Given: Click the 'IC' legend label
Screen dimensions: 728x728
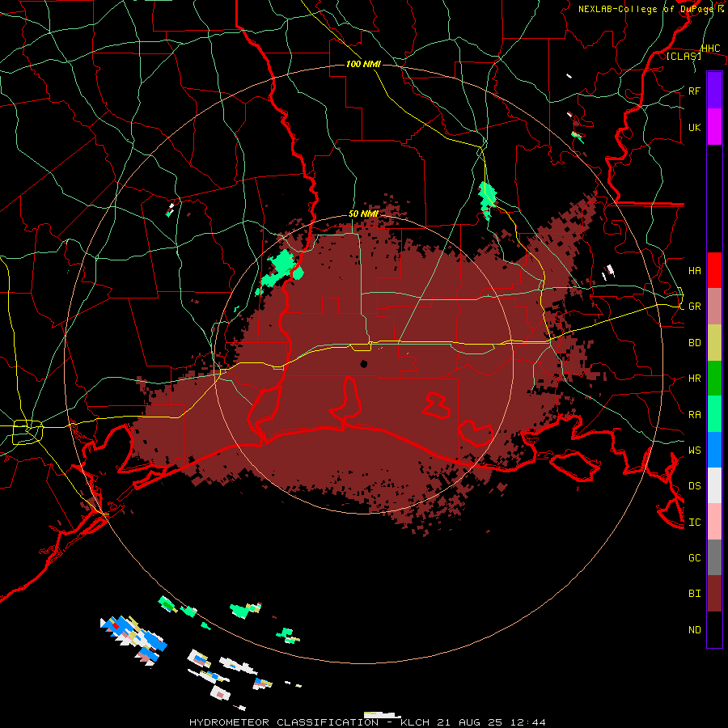Looking at the screenshot, I should (x=694, y=522).
